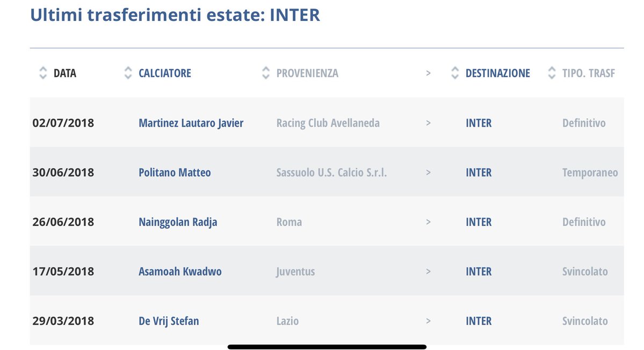The image size is (644, 350).
Task: Open Politano Matteo player link
Action: pyautogui.click(x=175, y=173)
